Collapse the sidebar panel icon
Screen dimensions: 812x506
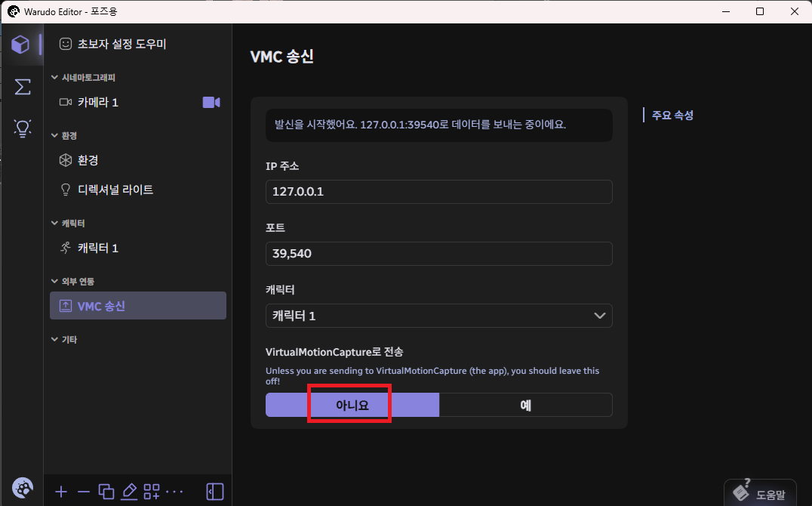pyautogui.click(x=215, y=492)
